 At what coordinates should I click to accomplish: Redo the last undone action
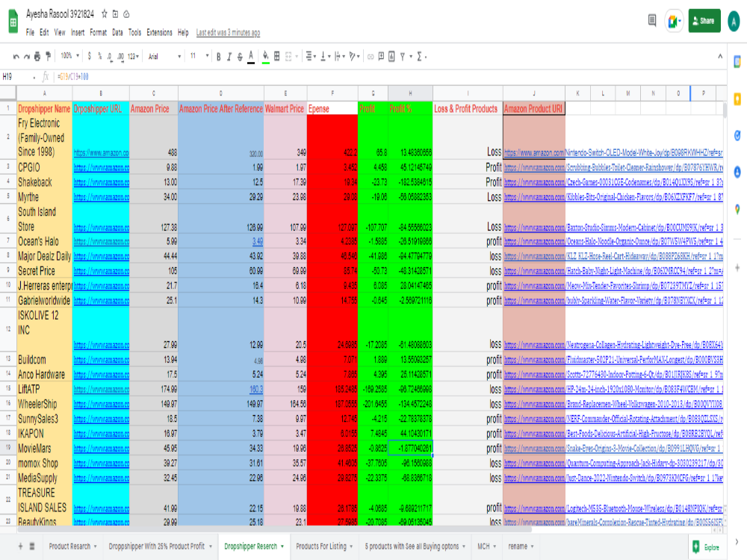pyautogui.click(x=27, y=57)
